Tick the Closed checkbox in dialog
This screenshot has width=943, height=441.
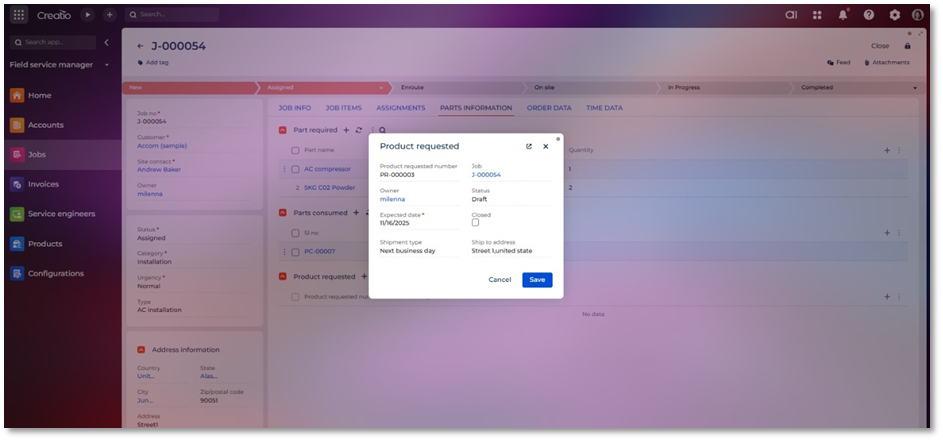point(476,223)
